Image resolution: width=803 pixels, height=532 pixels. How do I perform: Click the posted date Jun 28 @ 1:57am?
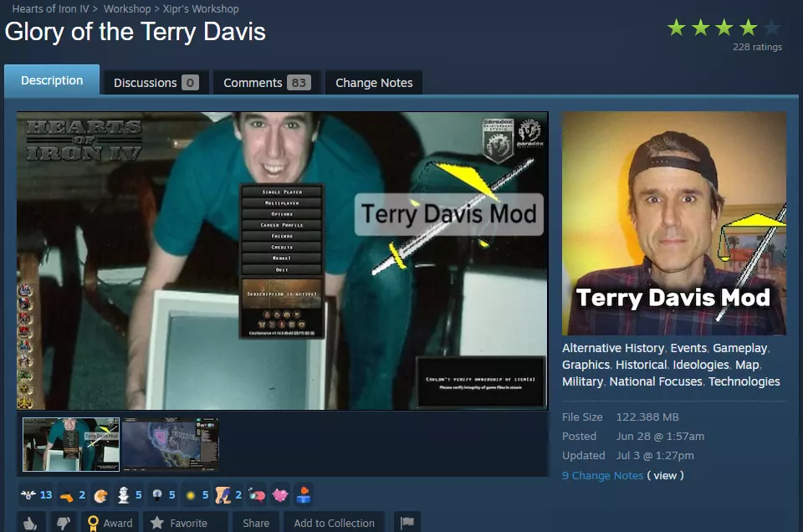pos(660,437)
